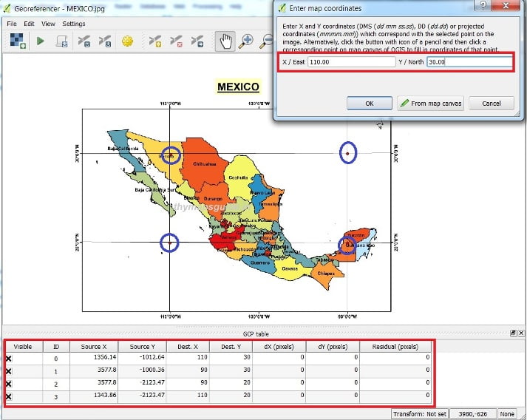
Task: Start georeferencing with the green play icon
Action: [41, 41]
